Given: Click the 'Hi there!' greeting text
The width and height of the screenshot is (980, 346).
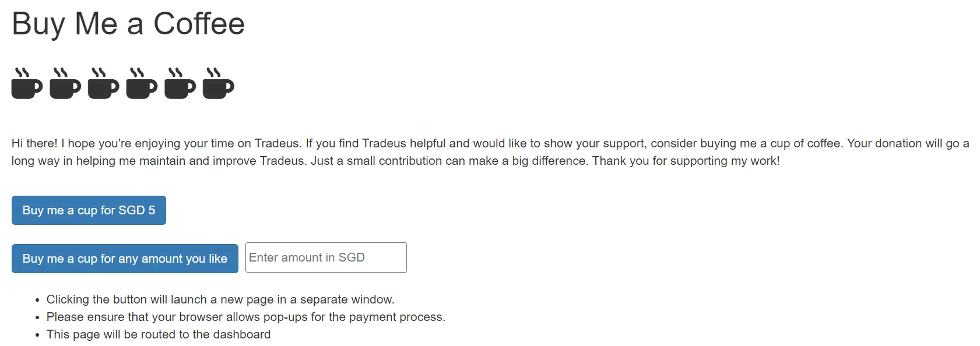Looking at the screenshot, I should 34,143.
